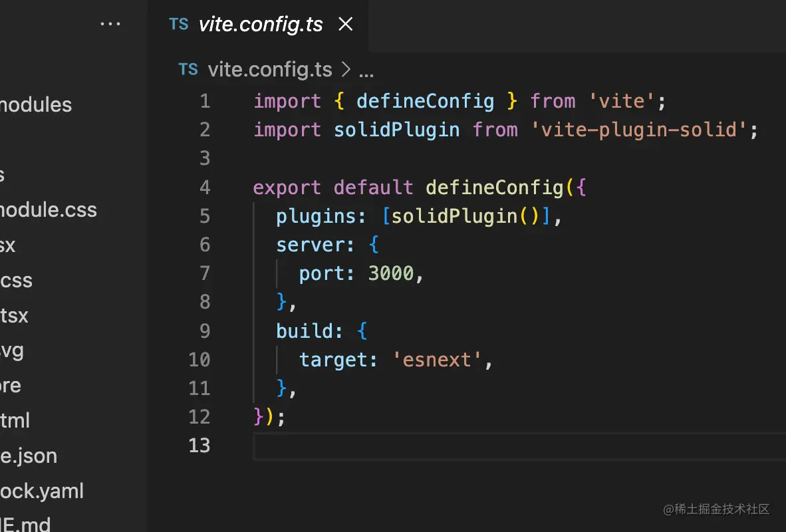
Task: Click vite.config.ts in the breadcrumb
Action: (270, 69)
